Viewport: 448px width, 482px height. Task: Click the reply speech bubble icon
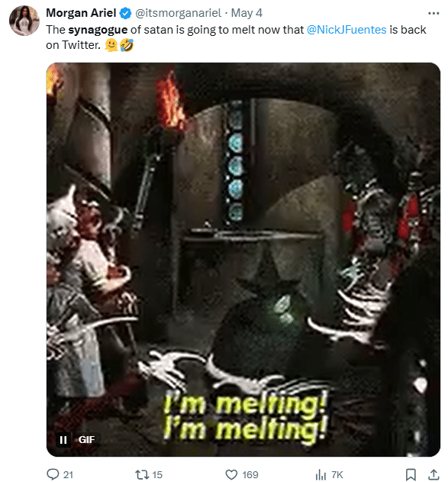click(x=53, y=474)
